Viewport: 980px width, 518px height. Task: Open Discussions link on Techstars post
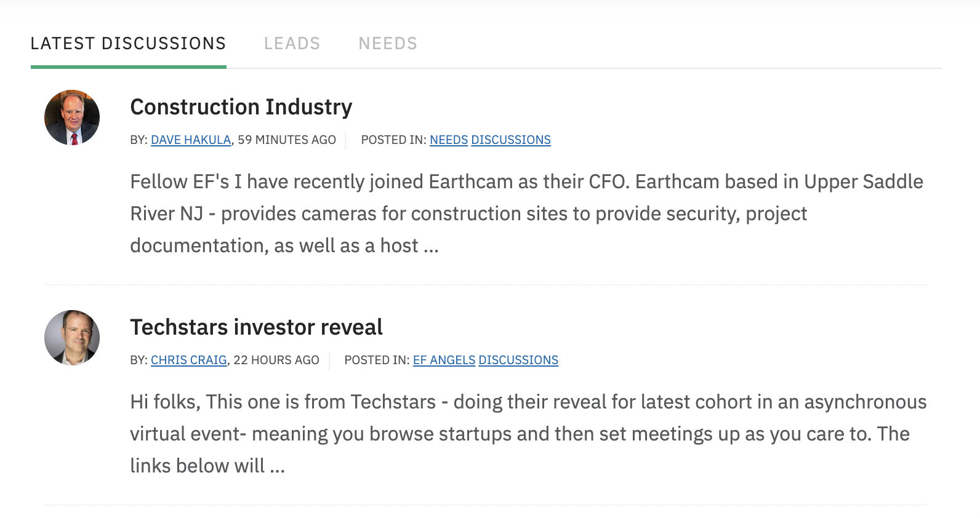[x=518, y=361]
